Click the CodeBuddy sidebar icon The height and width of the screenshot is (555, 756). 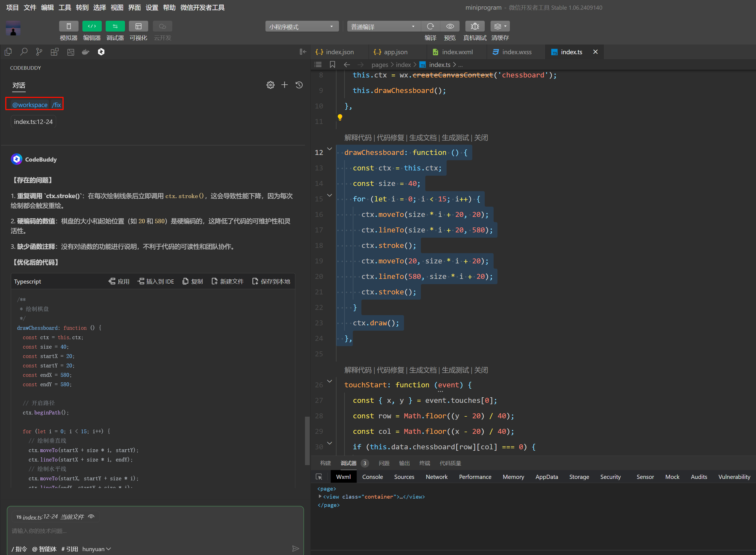[x=101, y=52]
